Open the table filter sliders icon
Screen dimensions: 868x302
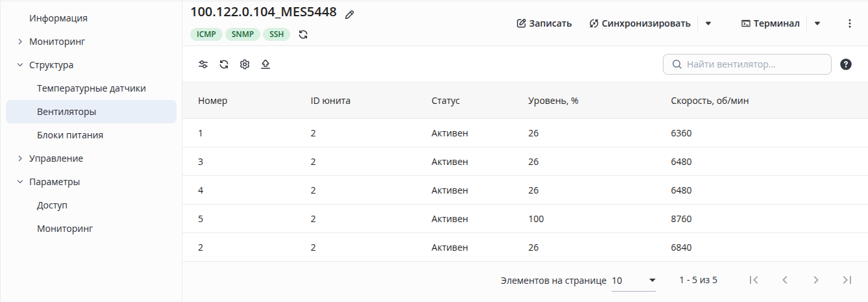click(x=203, y=64)
